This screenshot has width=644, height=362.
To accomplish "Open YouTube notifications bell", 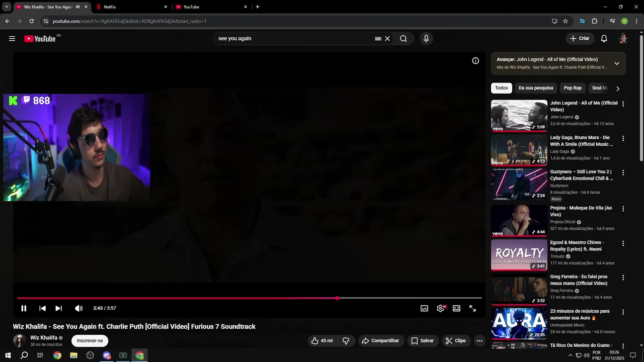I will 604,39.
